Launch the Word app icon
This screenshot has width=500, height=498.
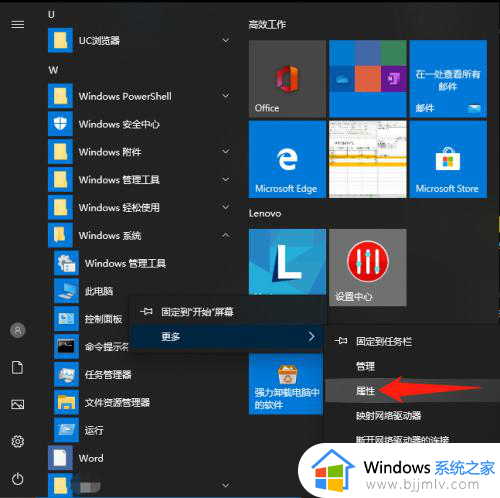point(60,458)
